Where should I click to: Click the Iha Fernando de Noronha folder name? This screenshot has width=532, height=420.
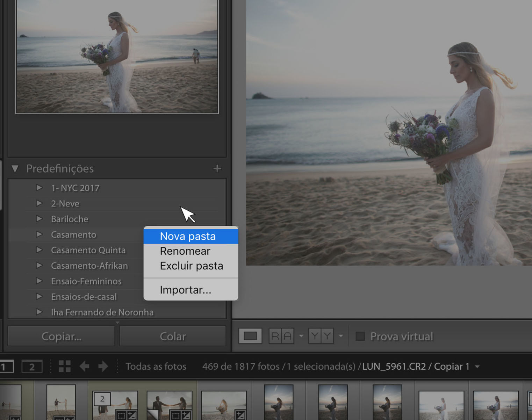[x=102, y=312]
